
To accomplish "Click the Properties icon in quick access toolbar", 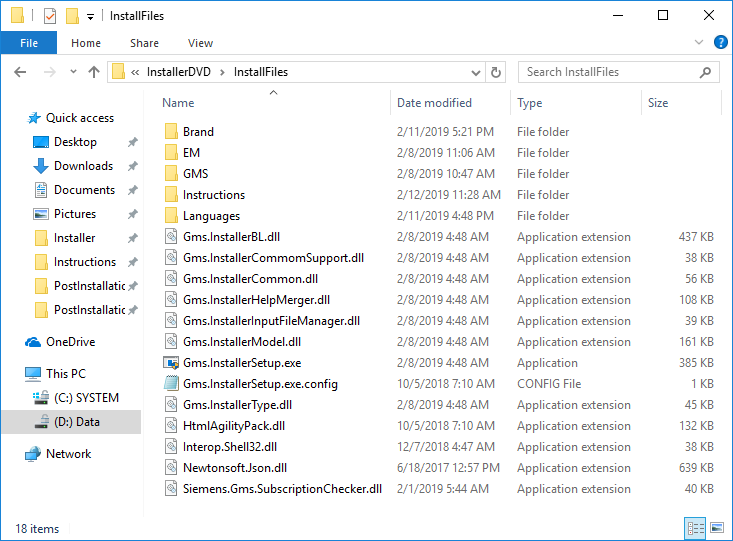I will pyautogui.click(x=50, y=16).
